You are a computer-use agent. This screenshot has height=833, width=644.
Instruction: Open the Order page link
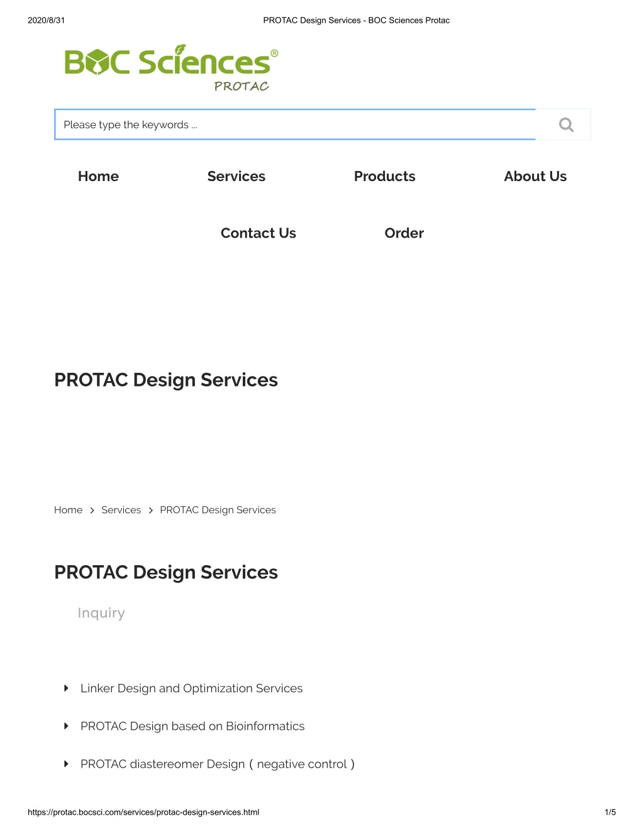tap(404, 233)
